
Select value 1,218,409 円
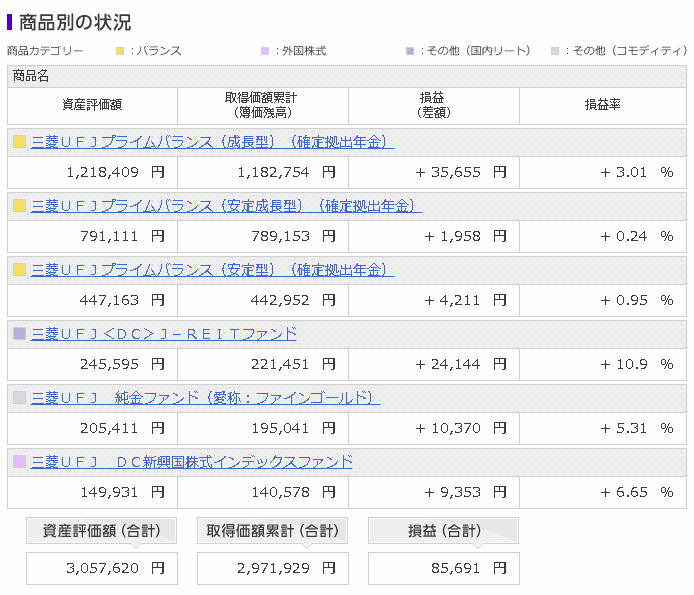click(116, 172)
